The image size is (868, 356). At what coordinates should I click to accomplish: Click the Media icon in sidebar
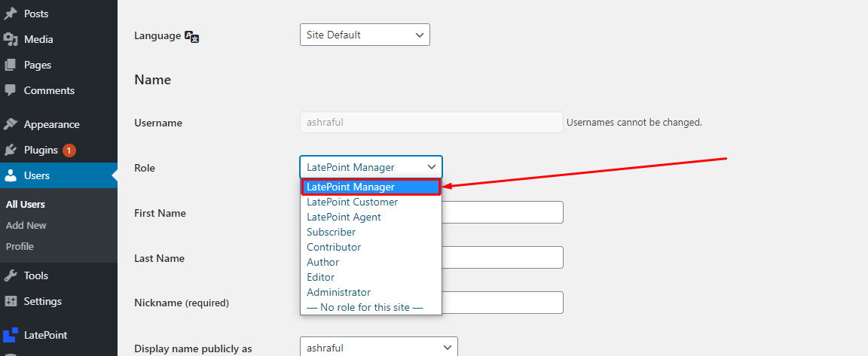(11, 39)
